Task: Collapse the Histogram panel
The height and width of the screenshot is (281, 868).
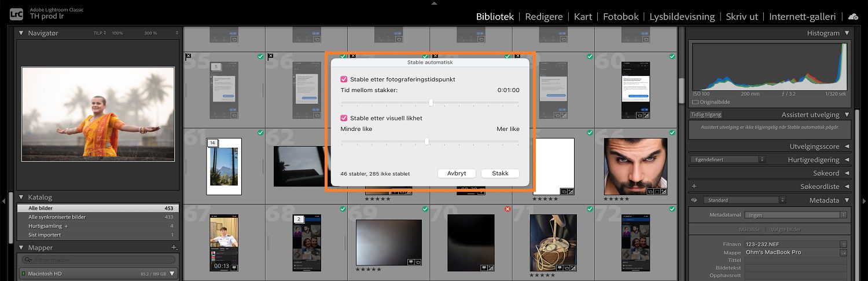Action: tap(847, 33)
